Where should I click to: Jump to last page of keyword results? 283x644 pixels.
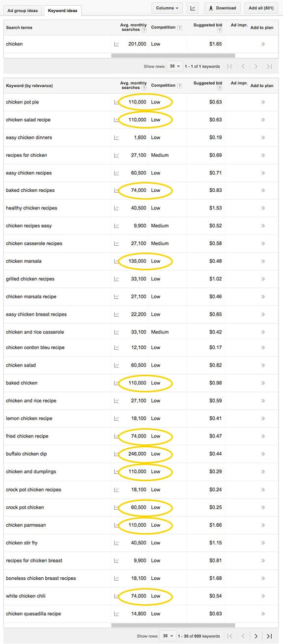click(269, 636)
